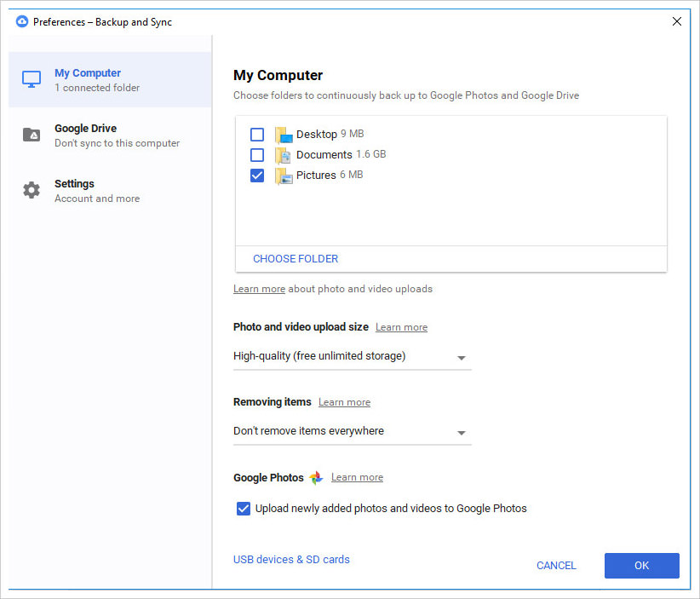Click the Upload newly added photos label
The width and height of the screenshot is (700, 599).
(x=391, y=509)
